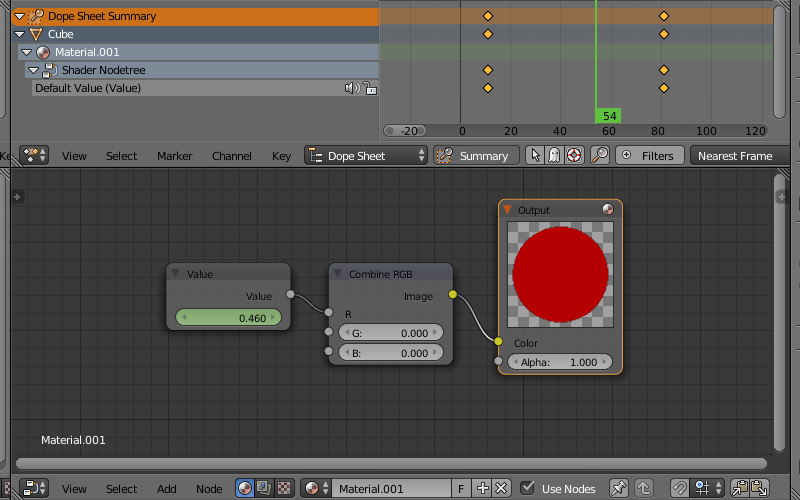Screen dimensions: 800x500
Task: Open the node editor Add menu
Action: point(166,489)
